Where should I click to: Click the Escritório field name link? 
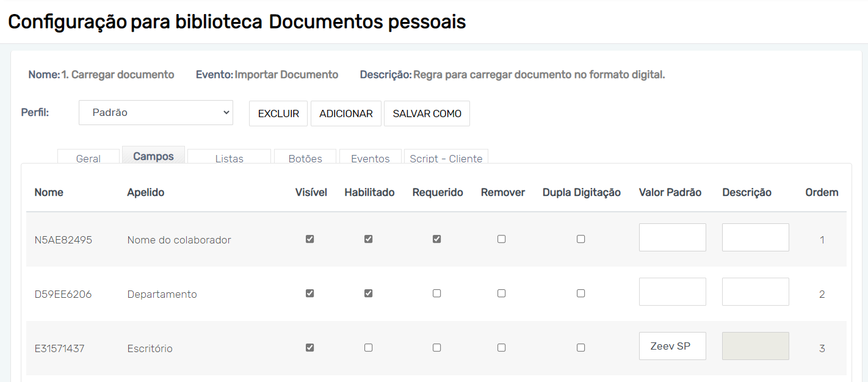[x=150, y=349]
